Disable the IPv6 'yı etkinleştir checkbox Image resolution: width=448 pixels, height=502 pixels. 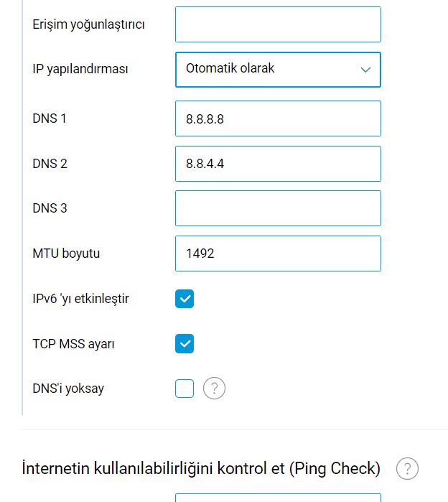[x=185, y=299]
